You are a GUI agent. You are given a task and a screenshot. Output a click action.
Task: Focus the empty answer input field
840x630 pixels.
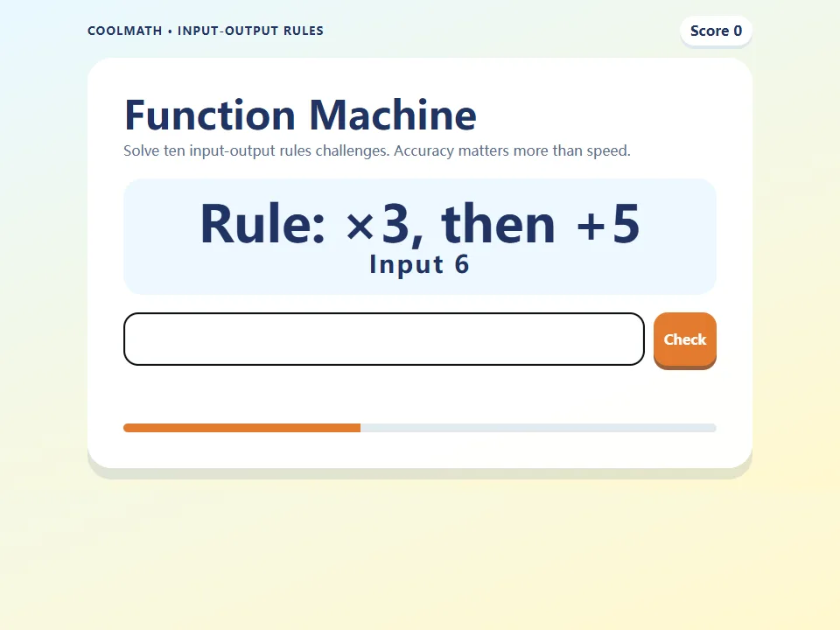coord(383,339)
